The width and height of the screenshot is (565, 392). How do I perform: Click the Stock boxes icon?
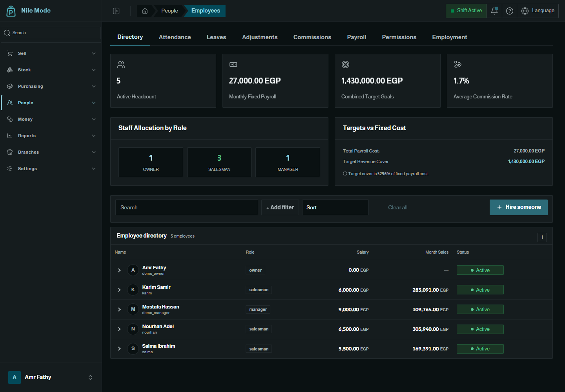(x=10, y=70)
